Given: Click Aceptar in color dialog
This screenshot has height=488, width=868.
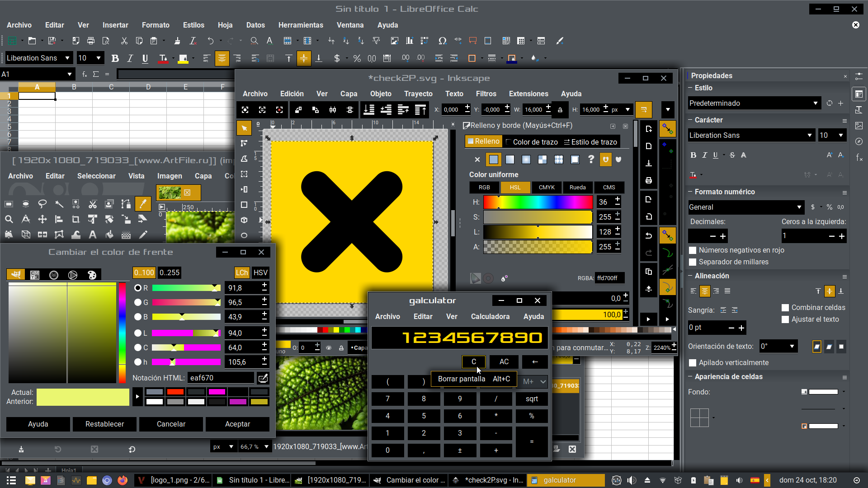Looking at the screenshot, I should coord(237,424).
